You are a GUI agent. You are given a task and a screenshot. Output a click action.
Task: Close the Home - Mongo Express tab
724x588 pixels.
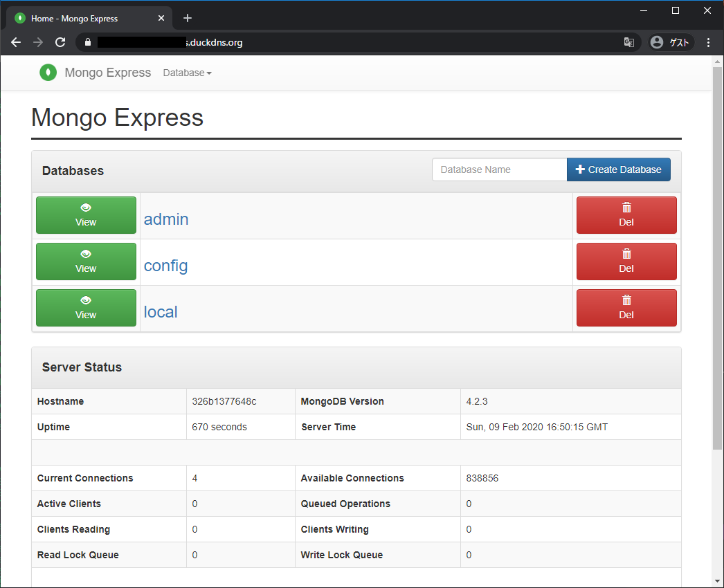(161, 18)
